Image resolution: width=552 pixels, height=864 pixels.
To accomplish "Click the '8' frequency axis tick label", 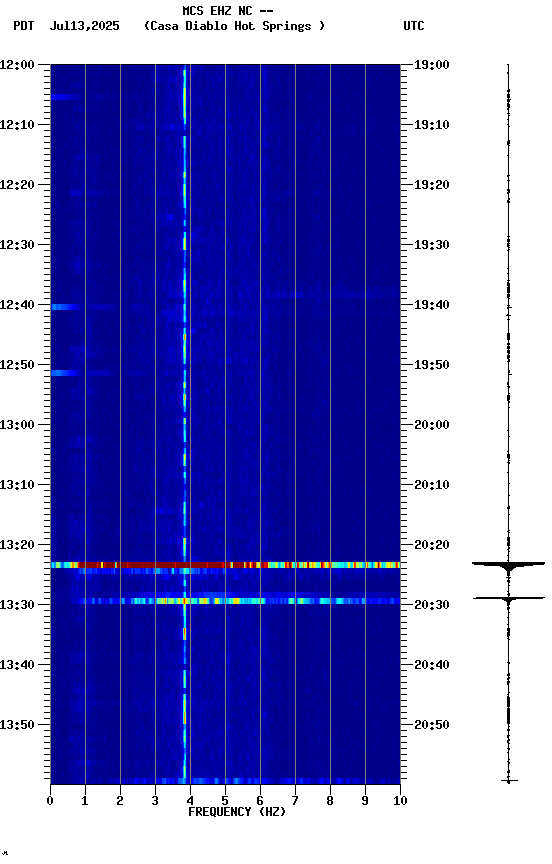I will (330, 801).
